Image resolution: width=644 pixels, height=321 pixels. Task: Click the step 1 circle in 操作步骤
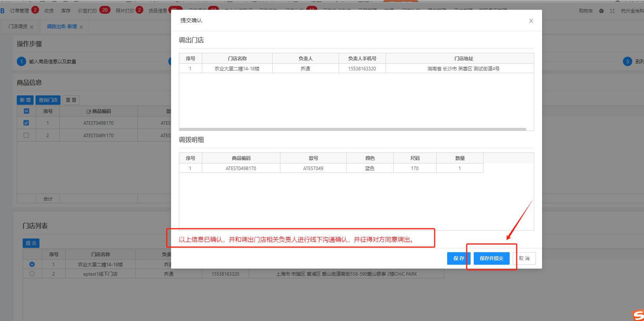[21, 61]
